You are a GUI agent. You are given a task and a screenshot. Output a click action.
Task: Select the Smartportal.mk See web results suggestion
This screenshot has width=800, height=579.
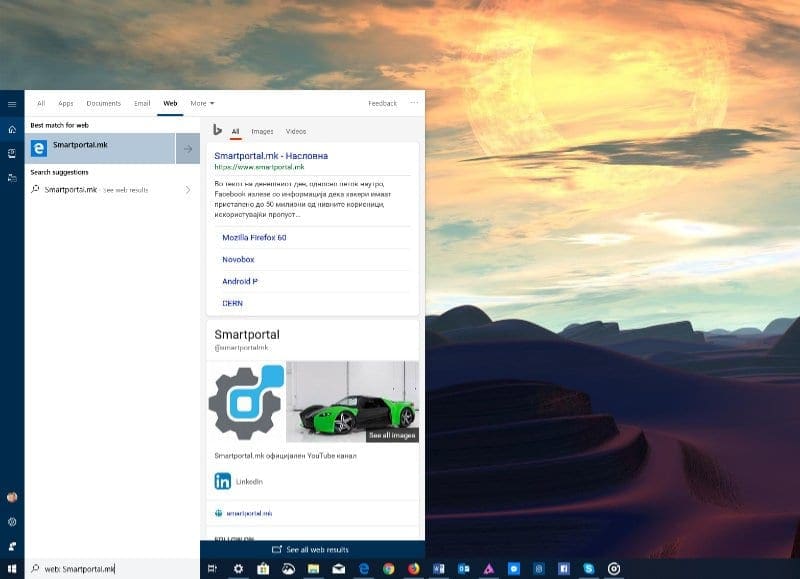(x=112, y=190)
